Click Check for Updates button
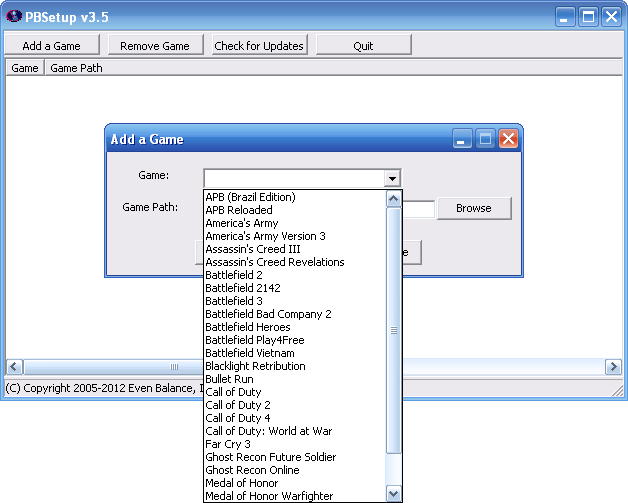The image size is (628, 503). click(x=260, y=45)
